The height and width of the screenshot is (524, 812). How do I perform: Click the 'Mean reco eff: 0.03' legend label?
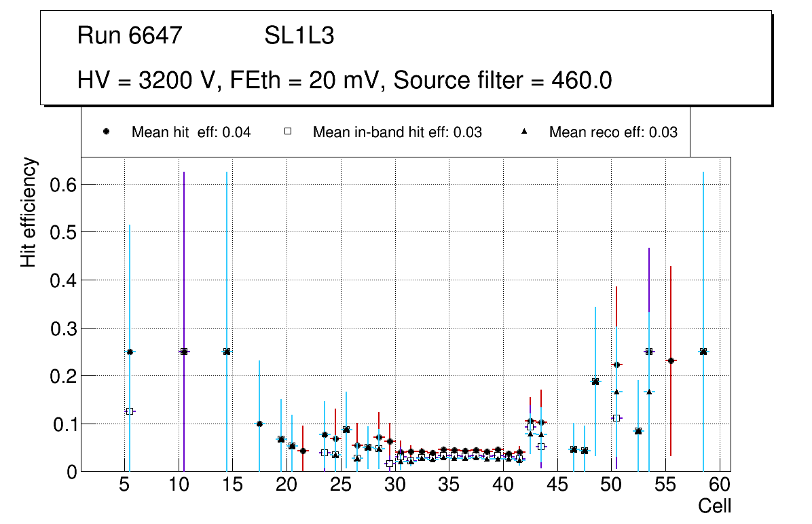[x=612, y=132]
